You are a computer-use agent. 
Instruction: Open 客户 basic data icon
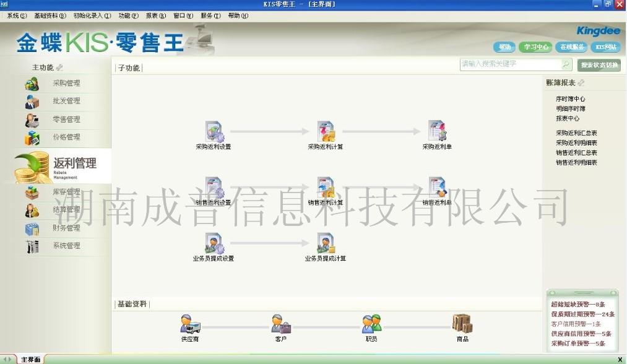(281, 324)
